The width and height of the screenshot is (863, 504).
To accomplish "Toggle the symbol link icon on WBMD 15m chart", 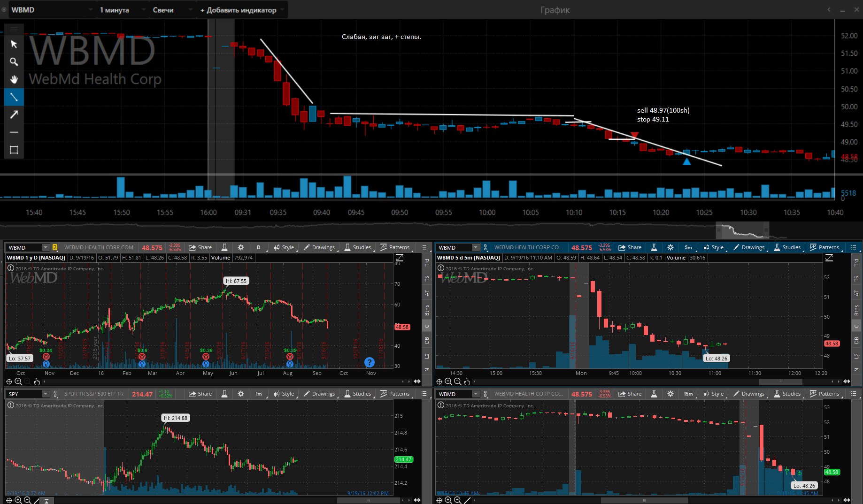I will (485, 394).
